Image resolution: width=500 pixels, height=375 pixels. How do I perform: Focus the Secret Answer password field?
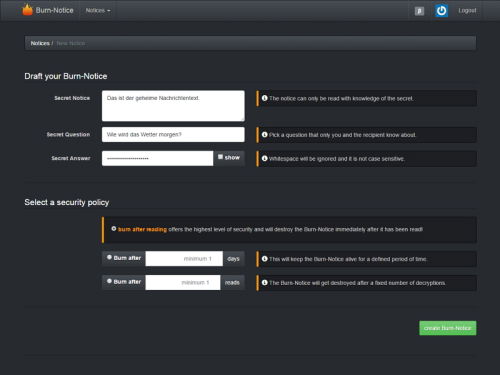[157, 158]
